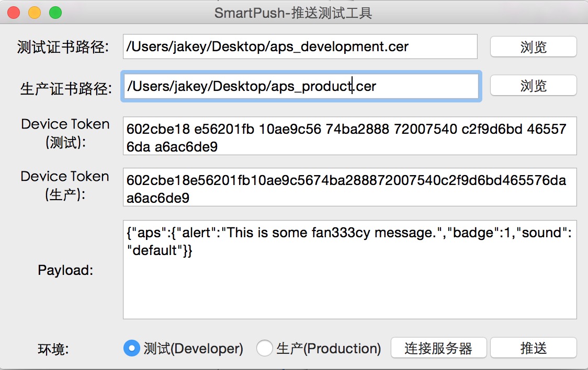The image size is (588, 370).
Task: Click the 测试证书路径 label
Action: (x=63, y=48)
